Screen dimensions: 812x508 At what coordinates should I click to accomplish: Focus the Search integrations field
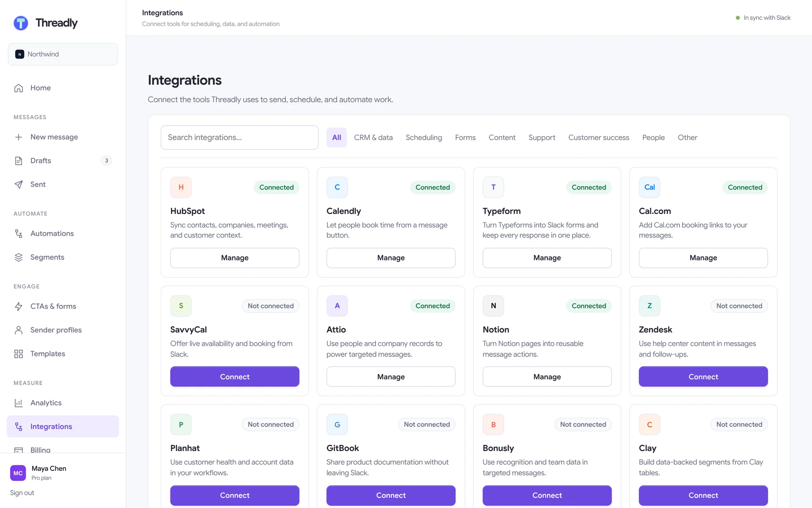[239, 138]
